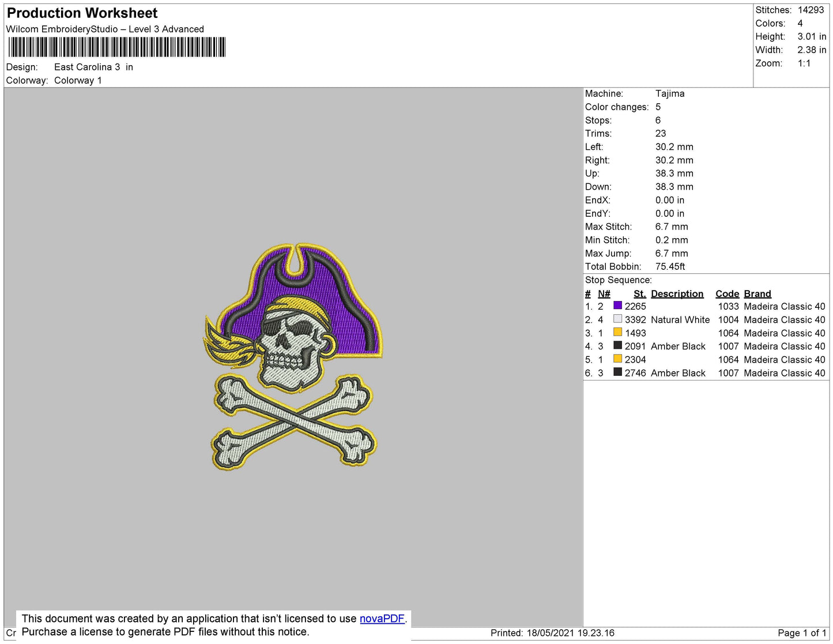Click the Trims value 23

tap(661, 133)
